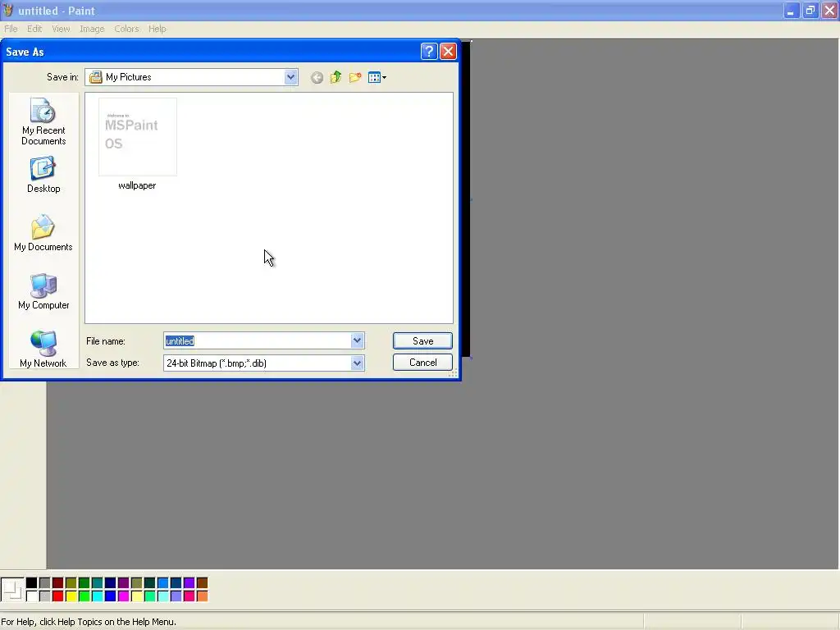This screenshot has width=840, height=630.
Task: Click the wallpaper file name label
Action: (137, 185)
